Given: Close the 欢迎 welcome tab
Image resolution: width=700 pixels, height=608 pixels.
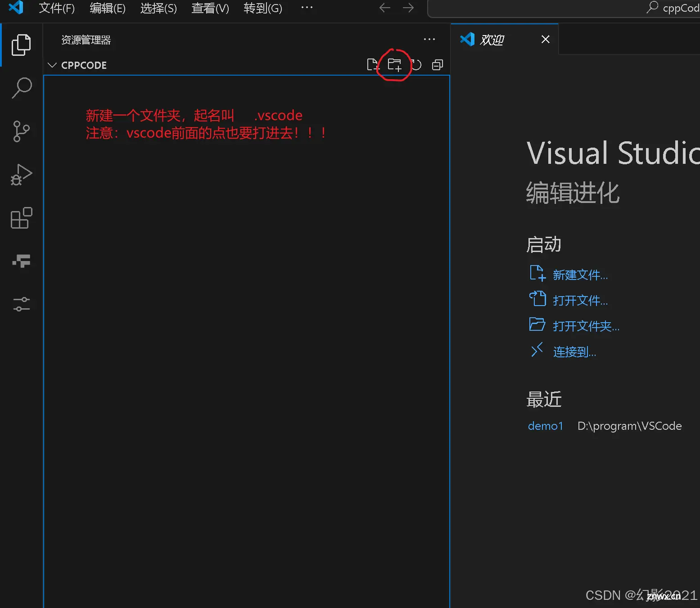Looking at the screenshot, I should 546,40.
